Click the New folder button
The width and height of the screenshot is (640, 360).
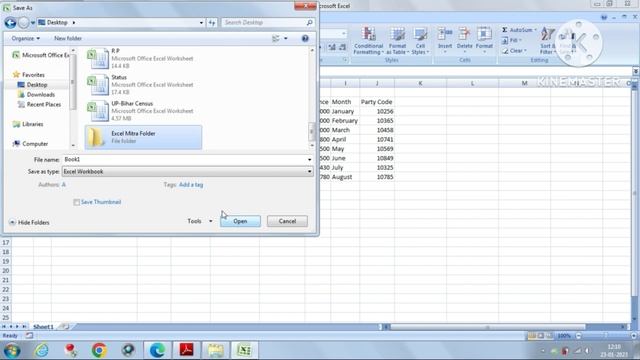(x=68, y=38)
